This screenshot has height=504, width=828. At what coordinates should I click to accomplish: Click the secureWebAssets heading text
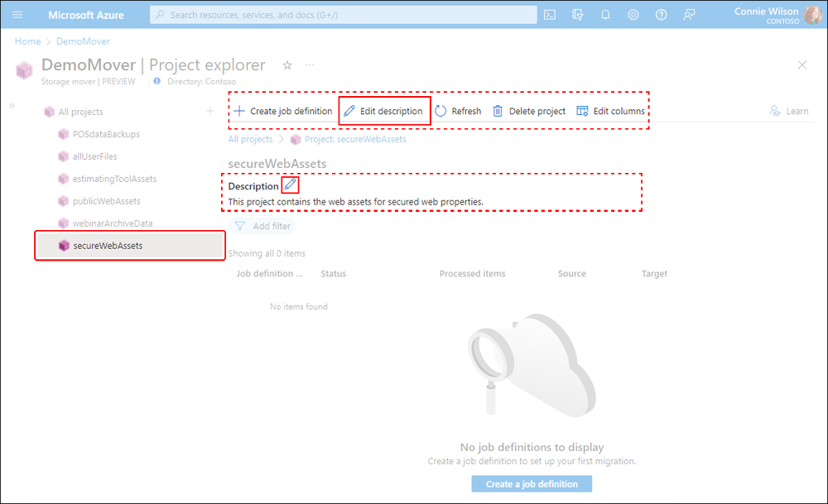point(277,164)
